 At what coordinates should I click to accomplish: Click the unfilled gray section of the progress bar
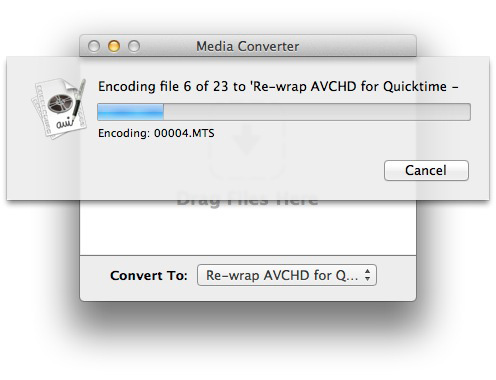click(x=317, y=112)
